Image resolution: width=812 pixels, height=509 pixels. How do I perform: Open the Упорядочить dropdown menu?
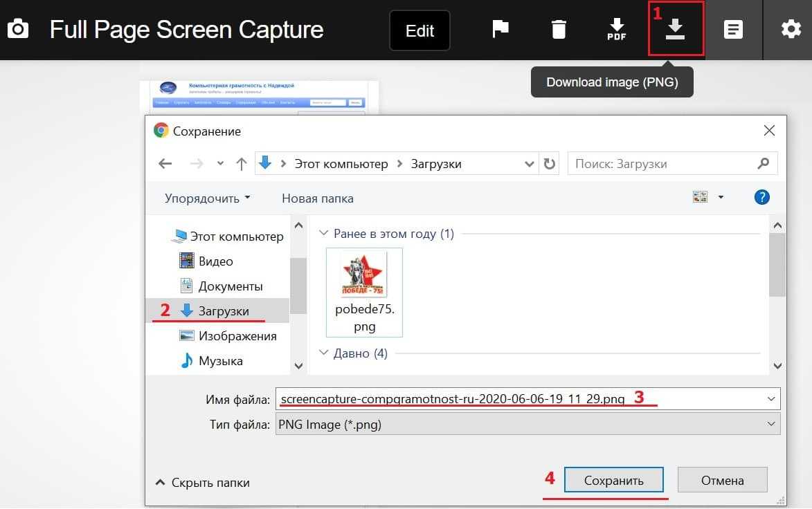pyautogui.click(x=207, y=198)
